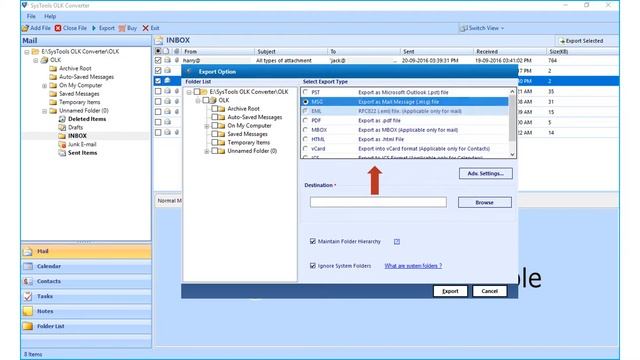The height and width of the screenshot is (360, 640).
Task: Collapse OLK node in Mail tree
Action: point(36,60)
